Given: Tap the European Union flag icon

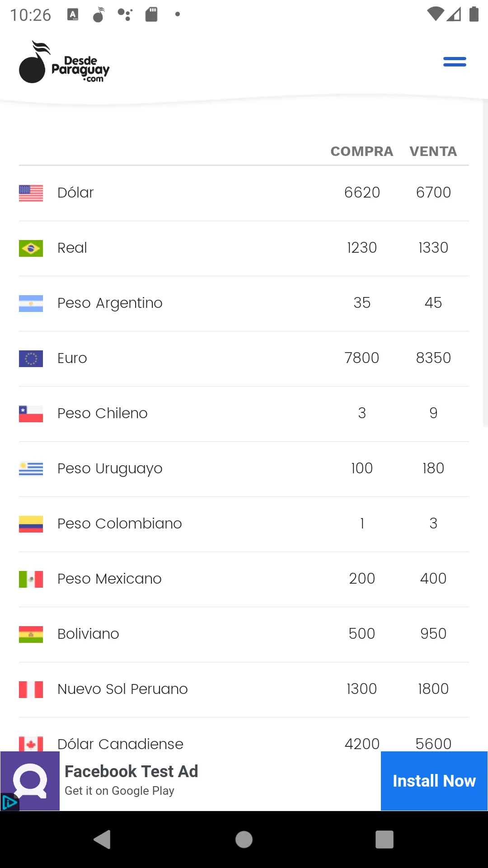Looking at the screenshot, I should (x=31, y=359).
